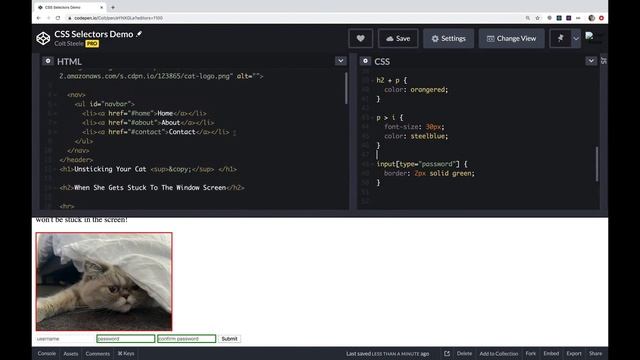640x360 pixels.
Task: Open the Comments panel
Action: (x=98, y=353)
